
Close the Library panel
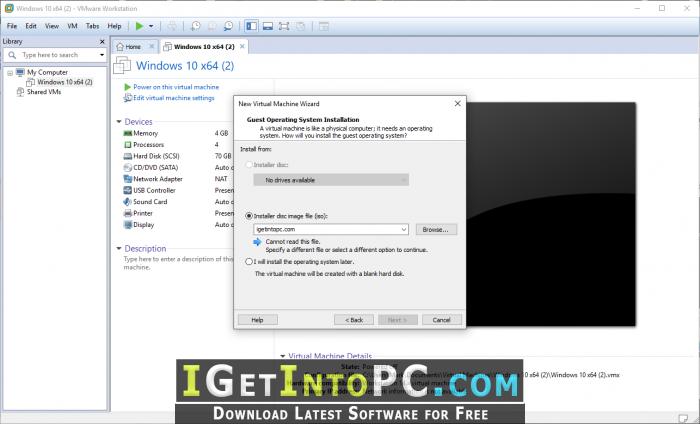(102, 42)
